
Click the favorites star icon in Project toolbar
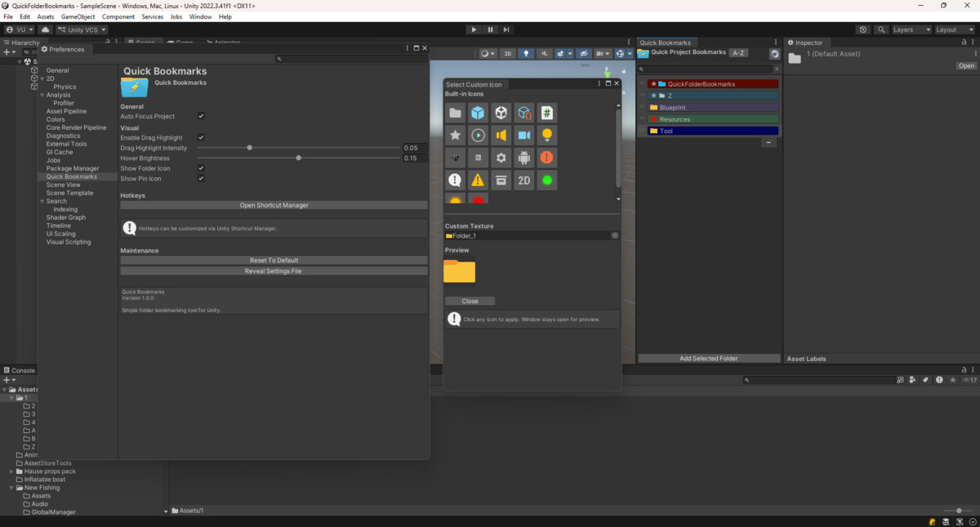[952, 380]
